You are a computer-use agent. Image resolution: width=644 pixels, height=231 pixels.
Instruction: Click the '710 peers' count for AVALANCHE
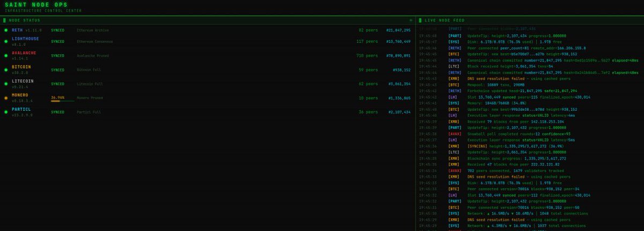point(368,55)
